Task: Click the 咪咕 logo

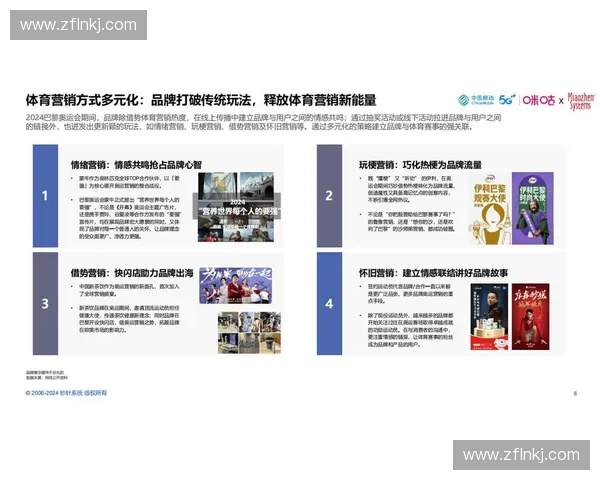Action: click(538, 100)
